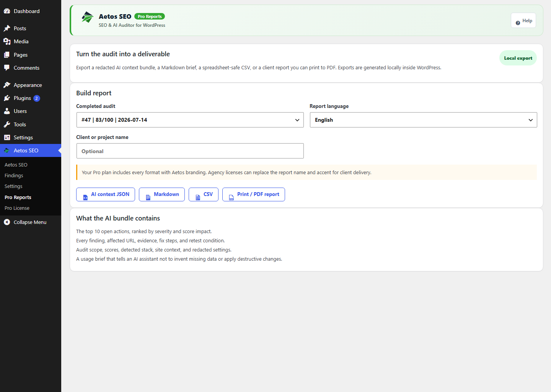Click the Plugins update count badge
The image size is (551, 392).
click(37, 98)
